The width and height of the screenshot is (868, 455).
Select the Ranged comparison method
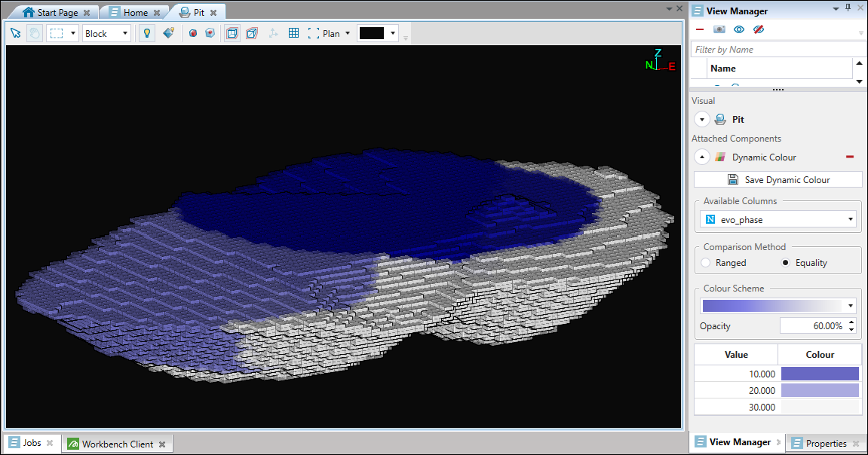click(706, 263)
